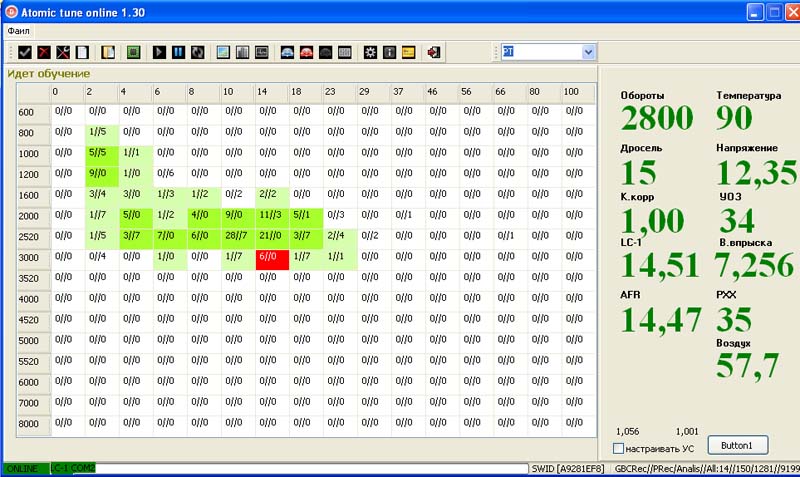The width and height of the screenshot is (800, 477).
Task: Select cell 21//0 in the 2520 row
Action: [x=272, y=239]
